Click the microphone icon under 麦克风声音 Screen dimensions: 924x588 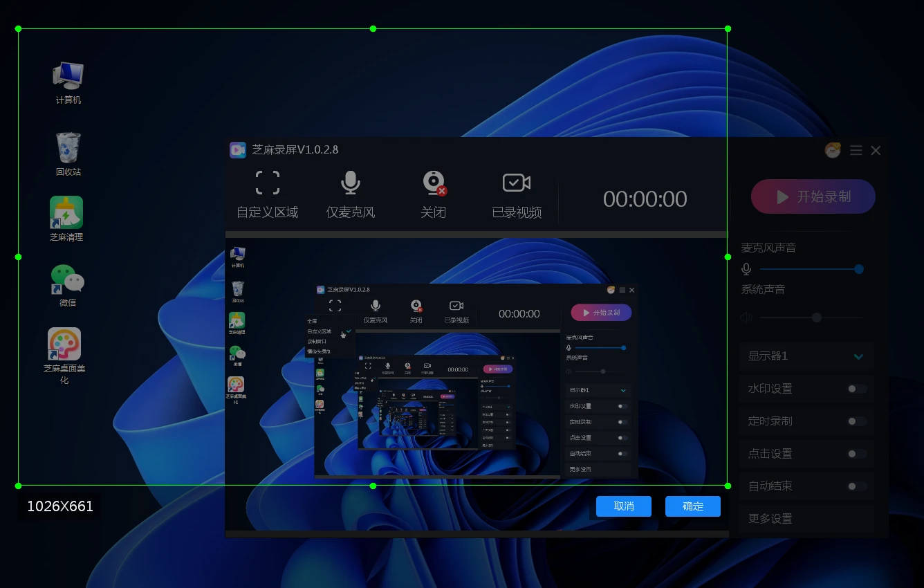click(746, 269)
